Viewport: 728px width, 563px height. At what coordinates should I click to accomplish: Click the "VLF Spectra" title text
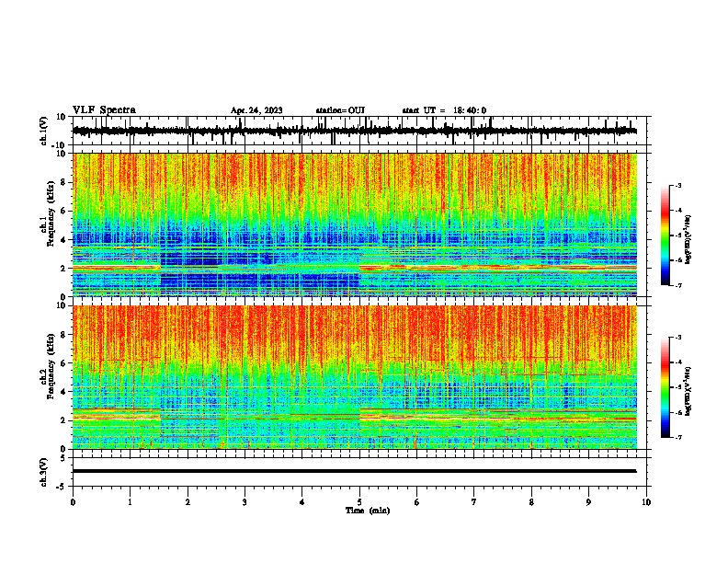click(x=105, y=110)
